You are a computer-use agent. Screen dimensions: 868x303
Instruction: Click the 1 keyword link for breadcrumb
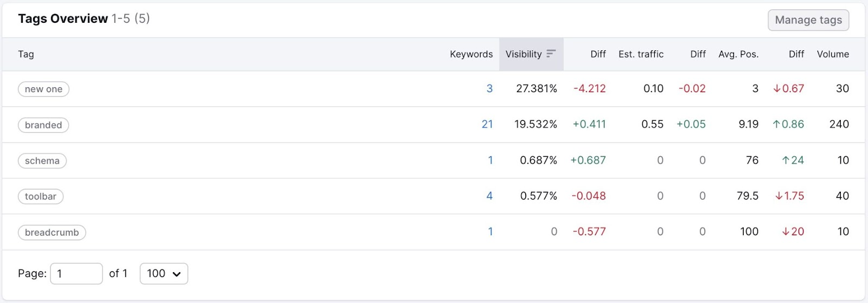490,232
